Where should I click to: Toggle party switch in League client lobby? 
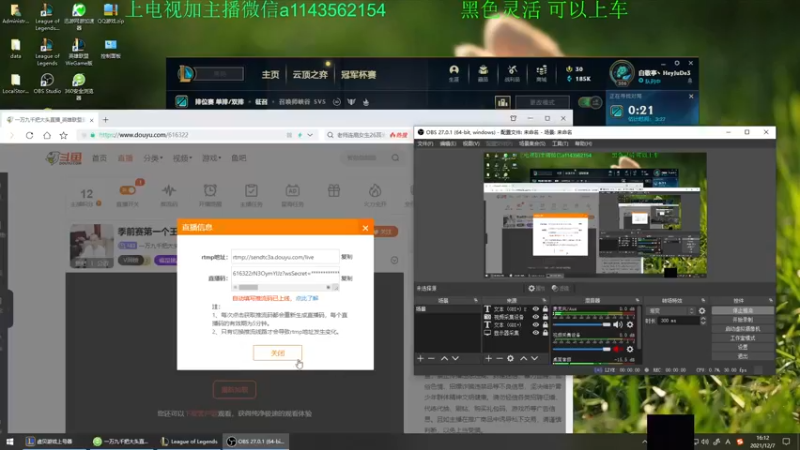click(x=590, y=103)
